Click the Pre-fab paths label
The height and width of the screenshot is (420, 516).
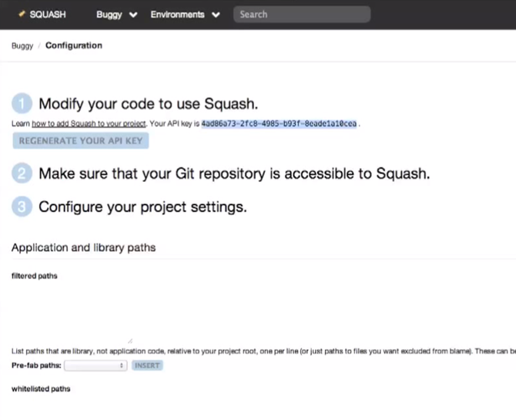tap(36, 365)
